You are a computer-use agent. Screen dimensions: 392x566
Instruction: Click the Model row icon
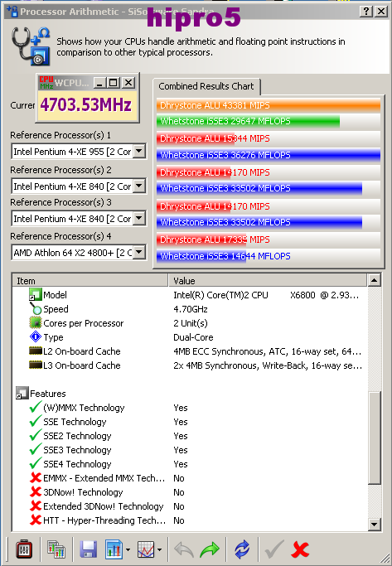coord(36,294)
